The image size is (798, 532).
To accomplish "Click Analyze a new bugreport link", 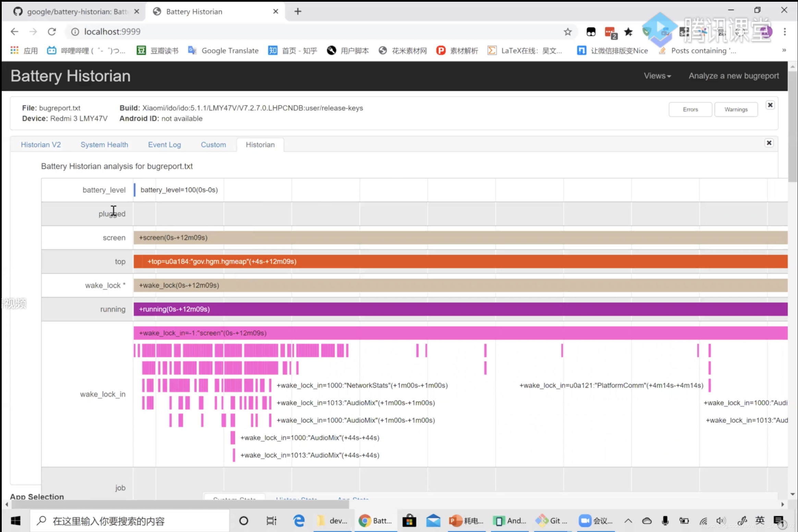I will pyautogui.click(x=734, y=76).
